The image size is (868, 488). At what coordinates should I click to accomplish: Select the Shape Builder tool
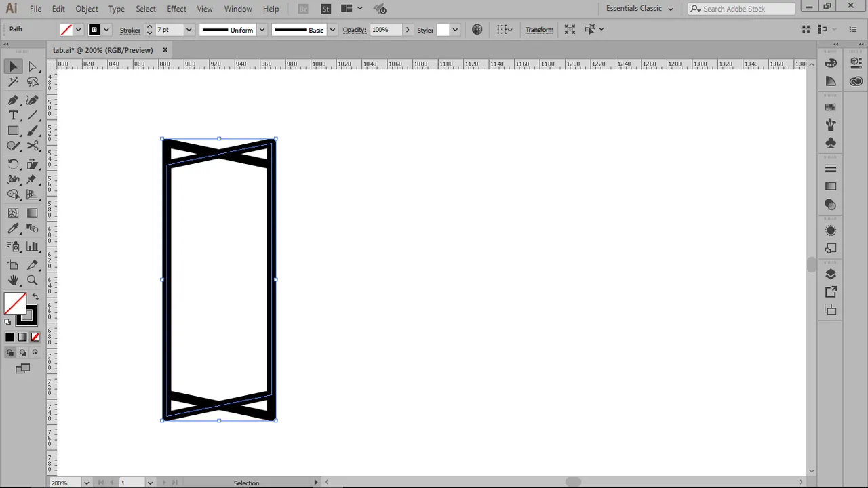14,195
